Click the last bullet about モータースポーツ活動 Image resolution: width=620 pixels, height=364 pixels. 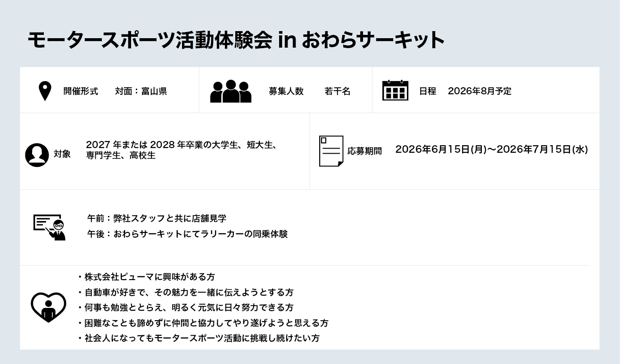[x=201, y=338]
